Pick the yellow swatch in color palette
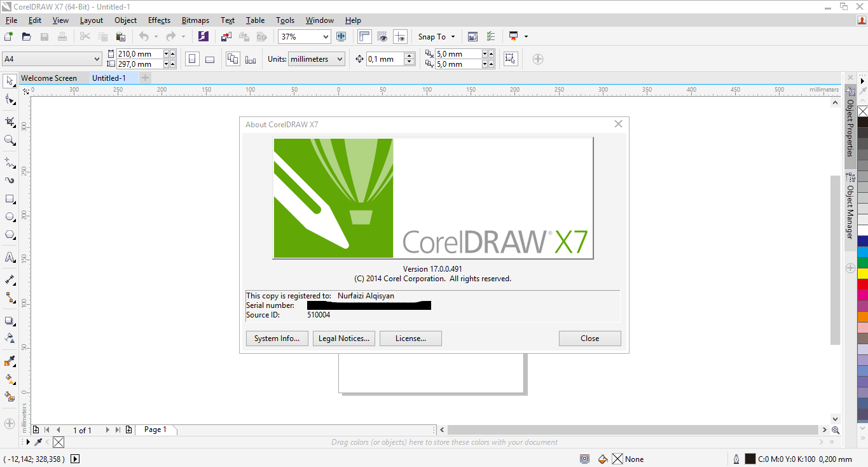This screenshot has height=467, width=868. pos(862,274)
